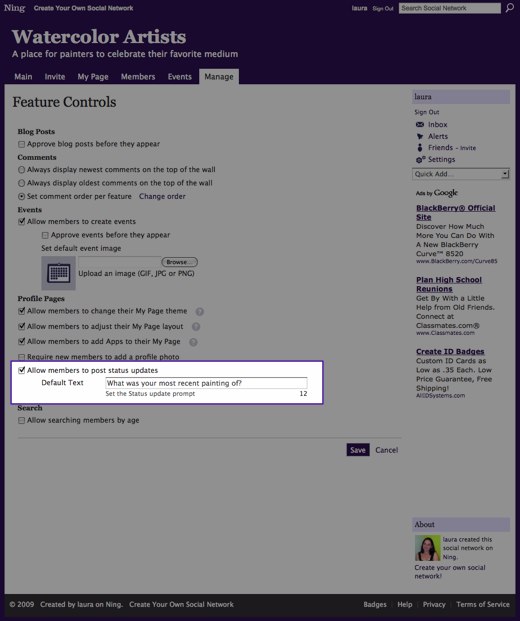Click the Friends person icon
520x621 pixels.
coord(420,148)
